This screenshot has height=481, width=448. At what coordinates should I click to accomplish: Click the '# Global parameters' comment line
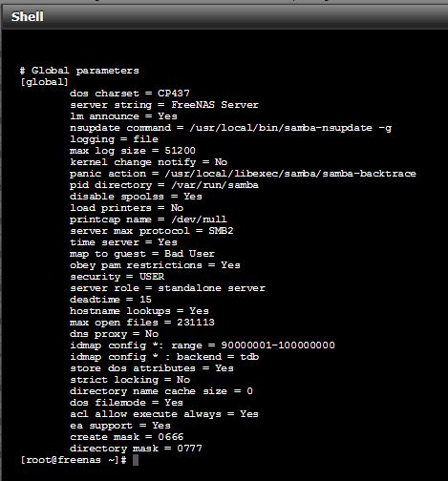(79, 71)
